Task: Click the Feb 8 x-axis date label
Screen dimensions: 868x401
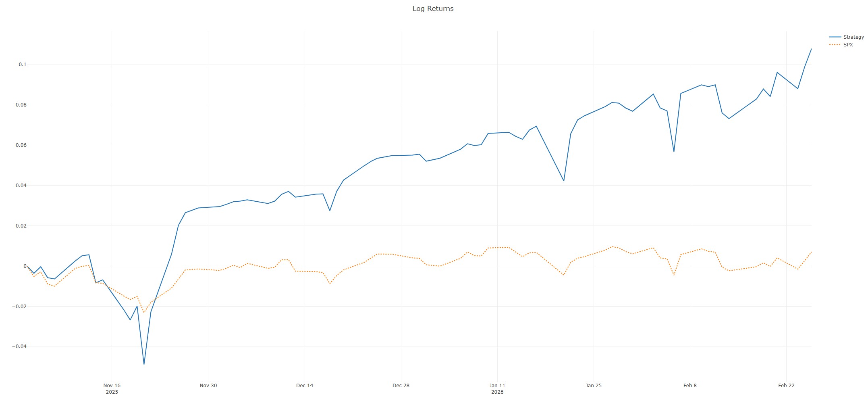Action: click(690, 386)
